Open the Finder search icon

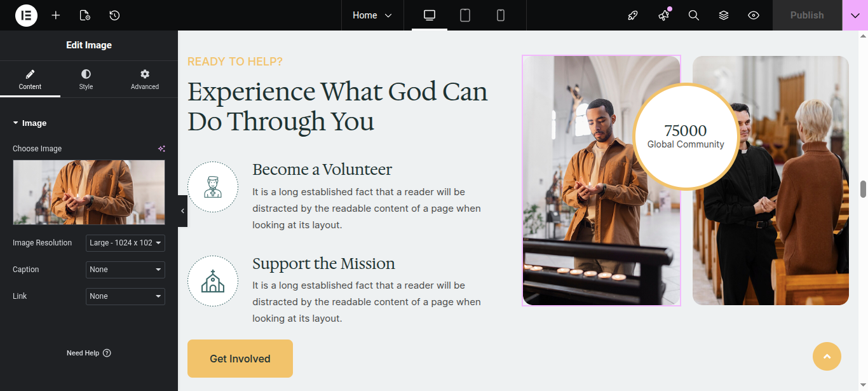(694, 15)
